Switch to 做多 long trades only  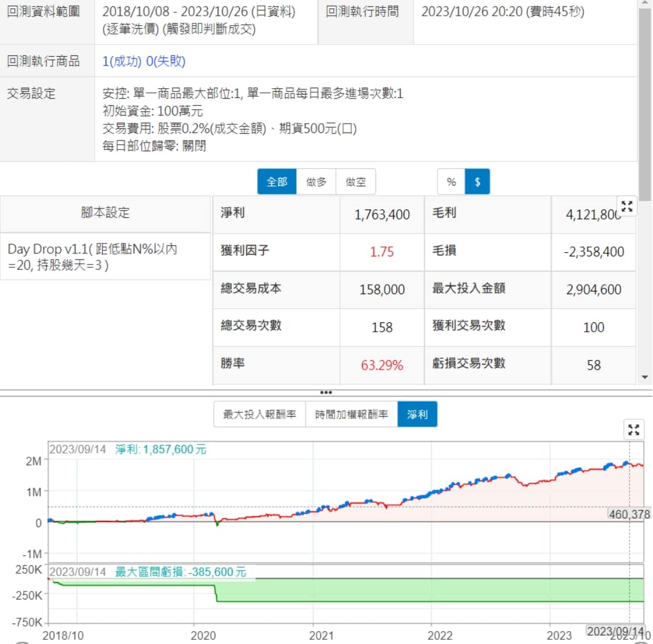click(x=316, y=182)
